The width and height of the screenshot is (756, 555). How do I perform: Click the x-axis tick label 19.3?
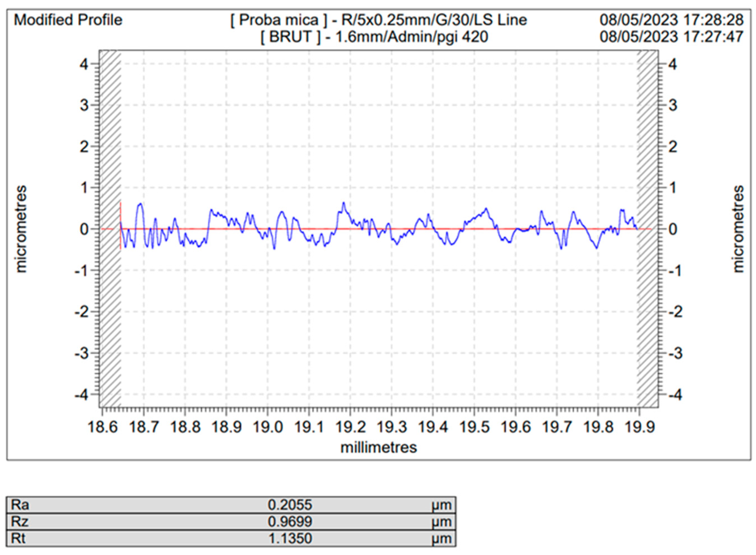[x=392, y=427]
